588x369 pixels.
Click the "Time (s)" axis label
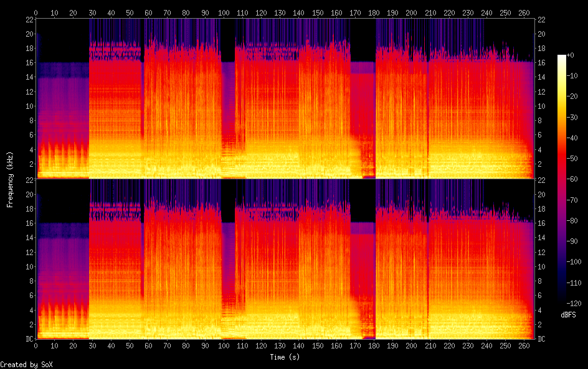285,357
